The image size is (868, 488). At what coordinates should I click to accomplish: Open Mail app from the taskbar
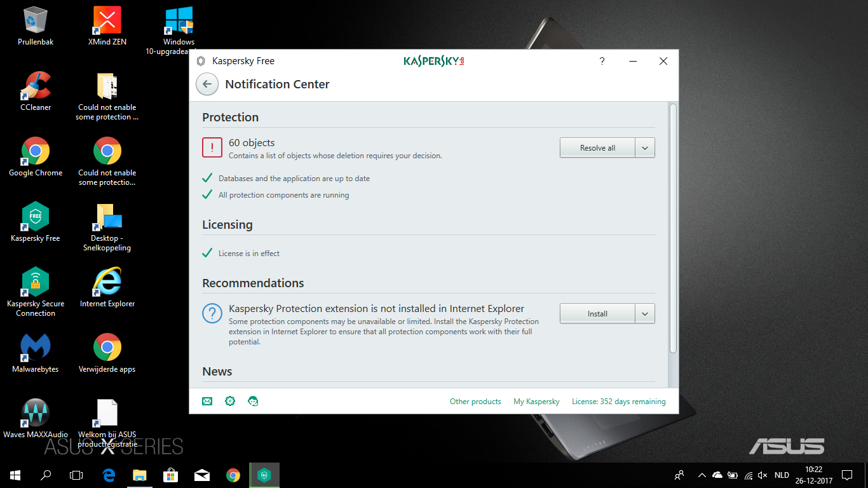click(202, 475)
